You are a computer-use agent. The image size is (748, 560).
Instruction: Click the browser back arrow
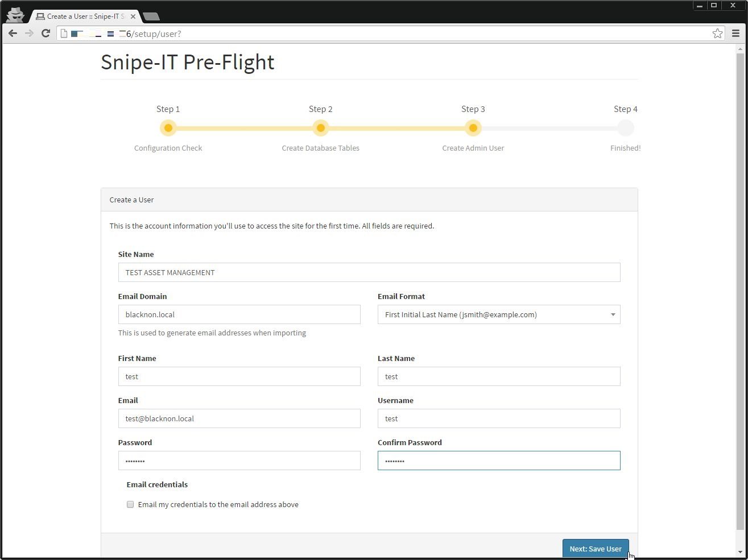coord(13,34)
